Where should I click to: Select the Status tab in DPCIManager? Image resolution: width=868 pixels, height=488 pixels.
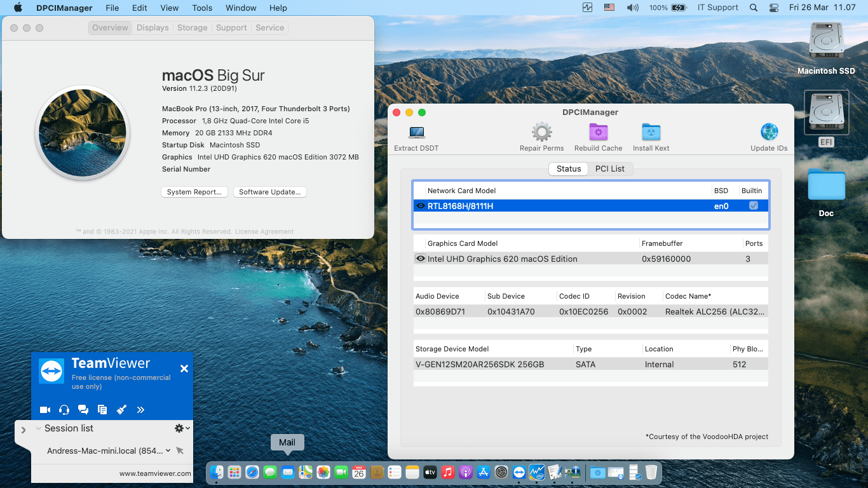(569, 168)
